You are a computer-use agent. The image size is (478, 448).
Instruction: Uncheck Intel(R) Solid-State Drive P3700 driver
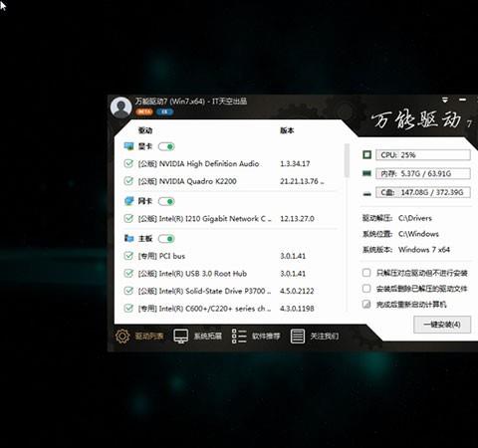(x=128, y=291)
